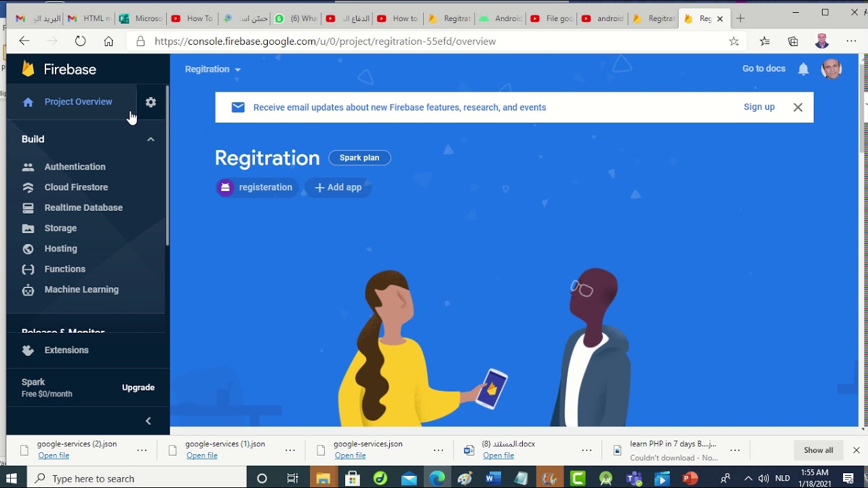Open the registeration Android app chip
Viewport: 868px width, 488px height.
click(x=257, y=188)
